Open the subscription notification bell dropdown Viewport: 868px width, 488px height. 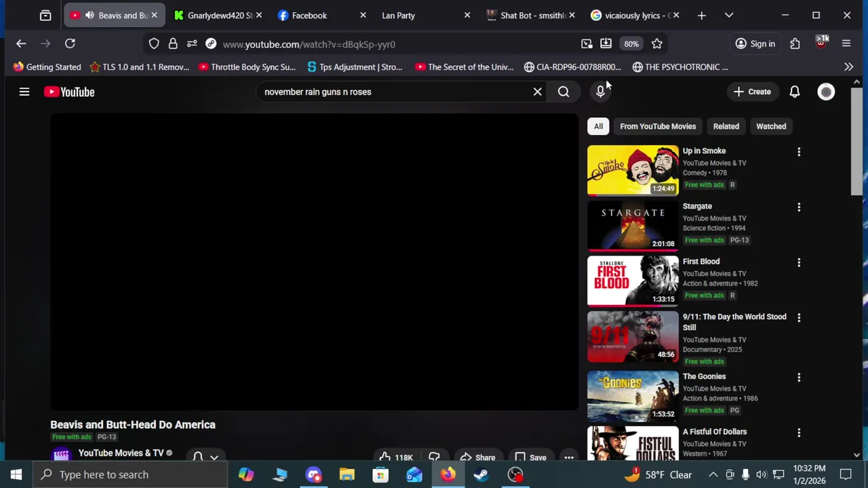click(205, 457)
